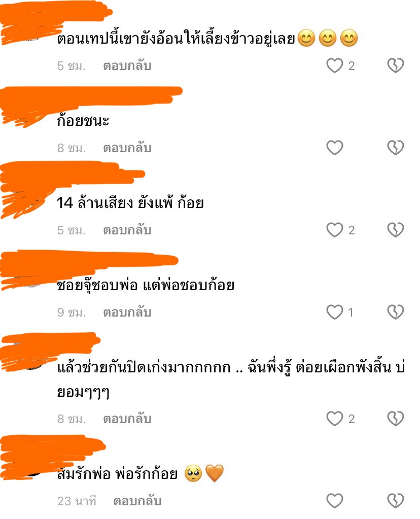
Task: Dislike the 'ส้มรักพ่อ พ่อรักก้อย' comment
Action: pos(396,500)
